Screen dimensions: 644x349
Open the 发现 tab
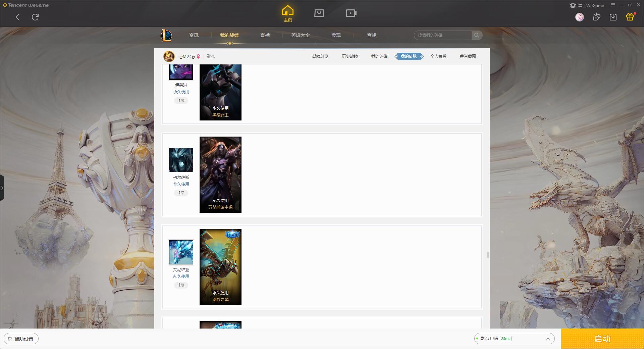(x=336, y=35)
